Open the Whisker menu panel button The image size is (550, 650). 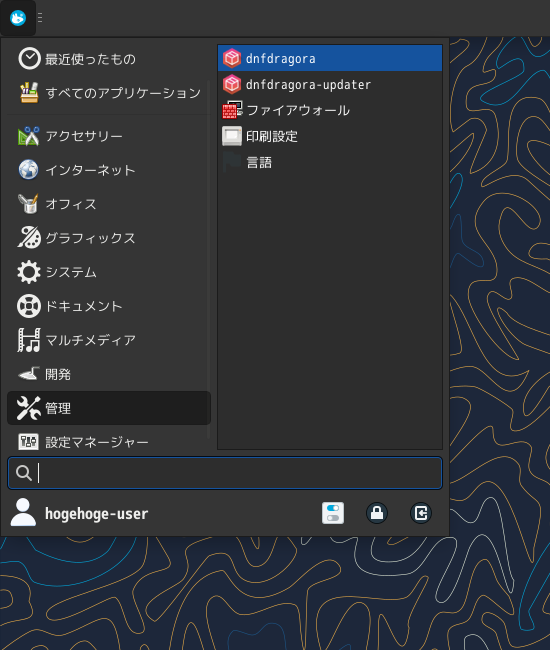pyautogui.click(x=18, y=18)
